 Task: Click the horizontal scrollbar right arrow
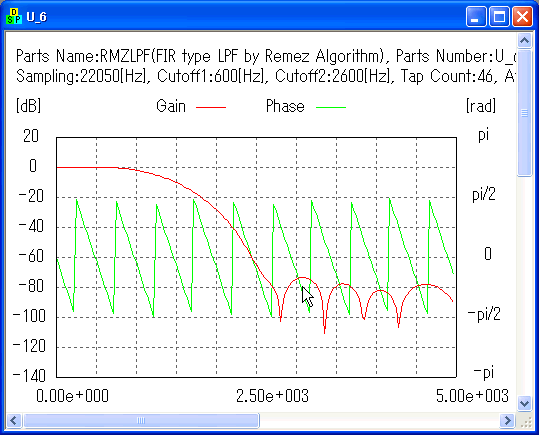point(507,420)
